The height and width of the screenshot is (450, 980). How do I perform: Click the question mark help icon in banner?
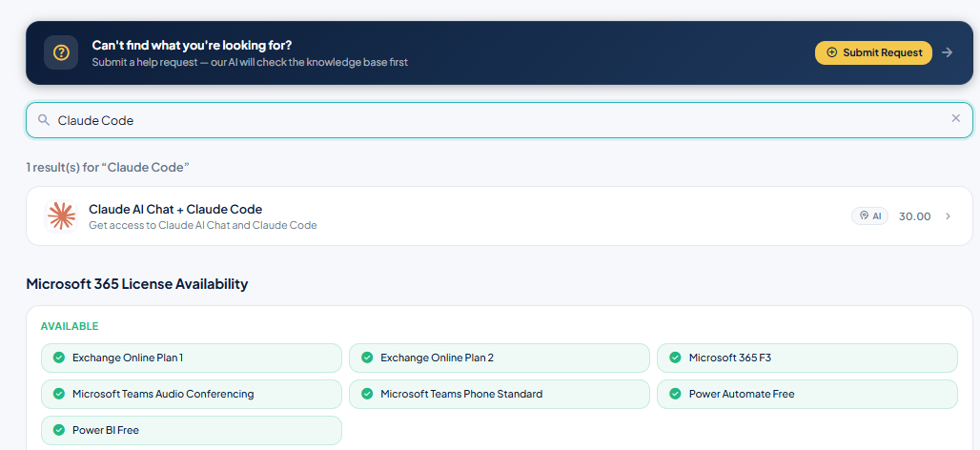pos(61,52)
